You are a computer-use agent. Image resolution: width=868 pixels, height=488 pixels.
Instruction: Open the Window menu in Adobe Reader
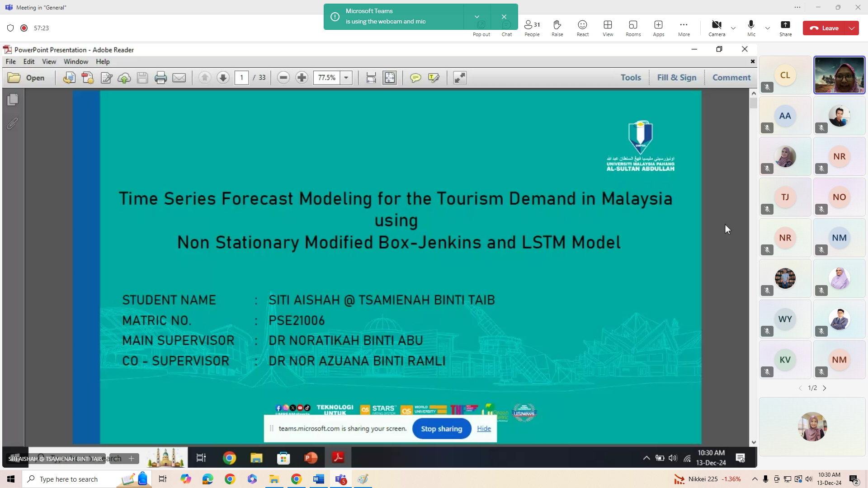(x=76, y=61)
